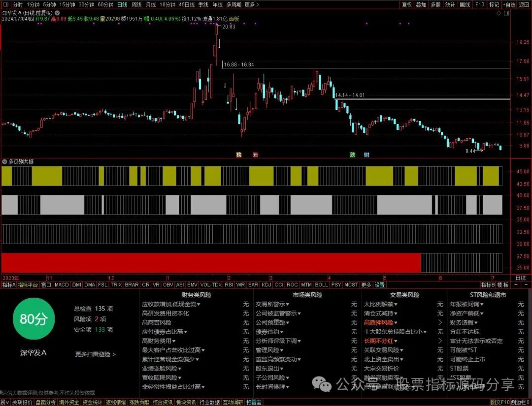Click the 窗口 button in indicator bar

pos(46,284)
